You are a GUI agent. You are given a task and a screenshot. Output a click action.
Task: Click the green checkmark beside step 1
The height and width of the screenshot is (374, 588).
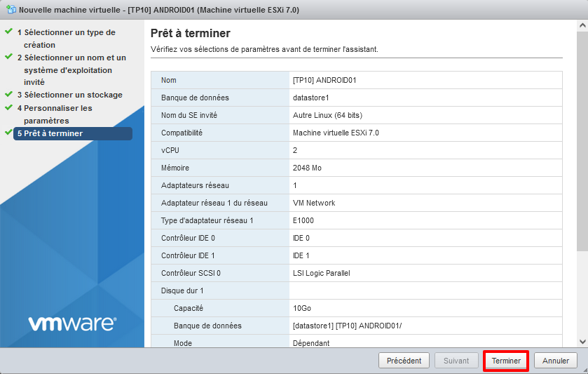tap(8, 32)
